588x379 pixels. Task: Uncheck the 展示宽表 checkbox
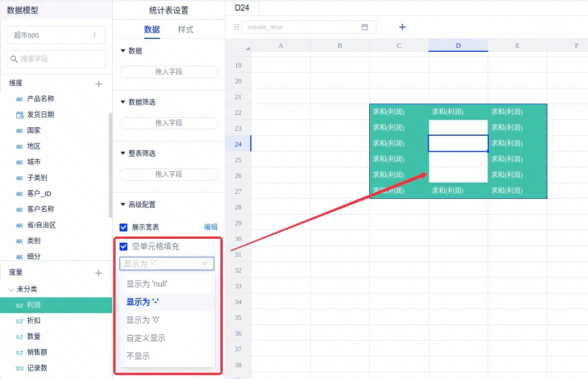pos(123,228)
